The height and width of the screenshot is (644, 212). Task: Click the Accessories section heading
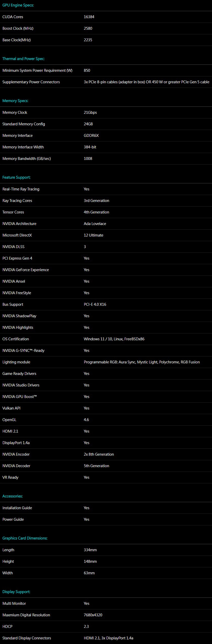pyautogui.click(x=13, y=496)
